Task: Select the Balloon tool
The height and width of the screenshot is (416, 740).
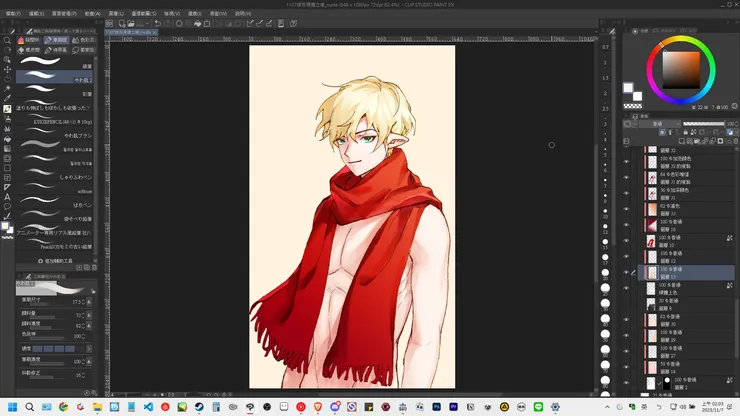Action: (7, 207)
